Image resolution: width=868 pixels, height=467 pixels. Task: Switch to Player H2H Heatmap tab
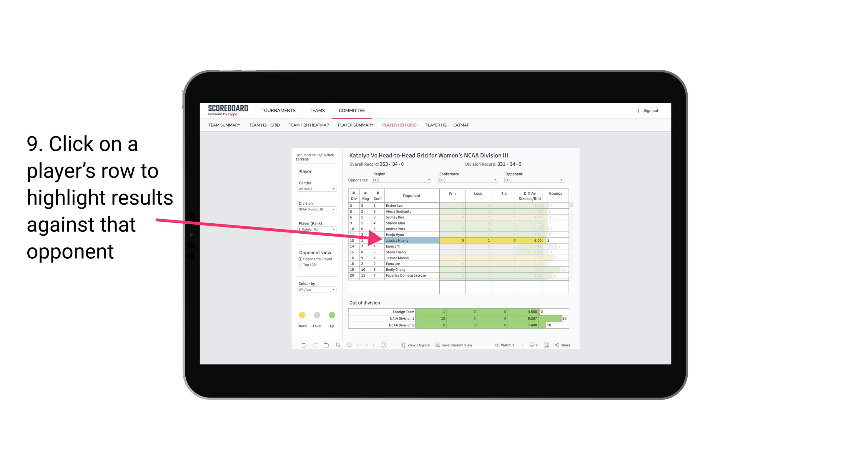coord(447,125)
